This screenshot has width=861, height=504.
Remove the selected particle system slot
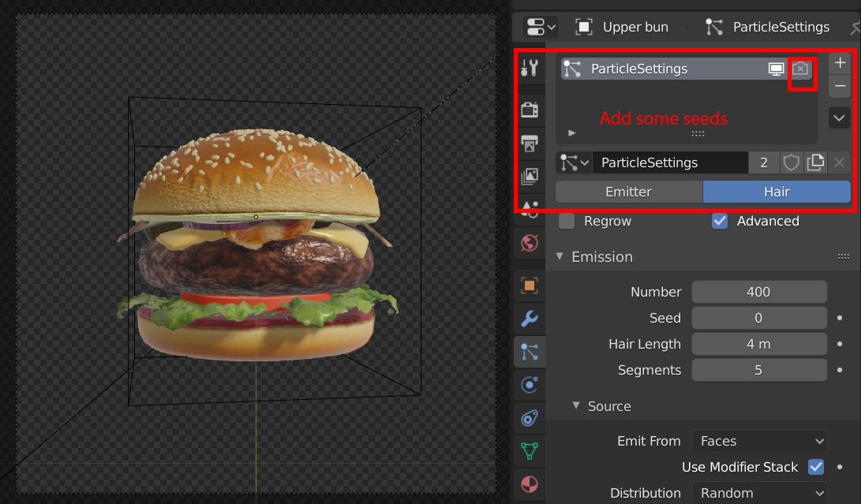tap(840, 86)
